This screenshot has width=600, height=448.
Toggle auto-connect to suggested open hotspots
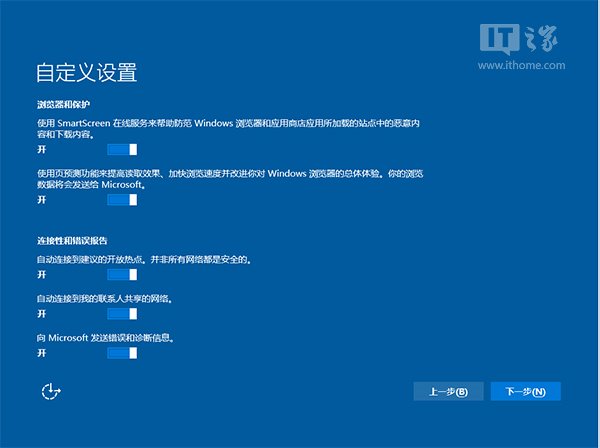tap(120, 274)
